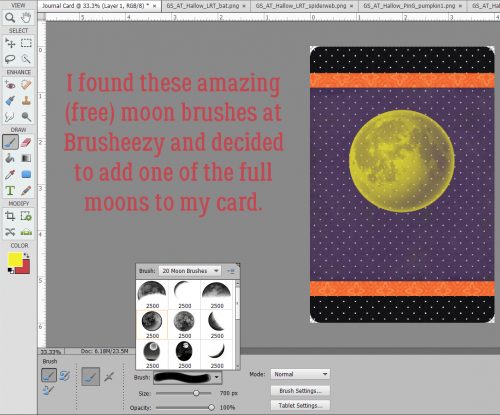Select the Smart Brush tool
This screenshot has width=500, height=415.
point(10,101)
